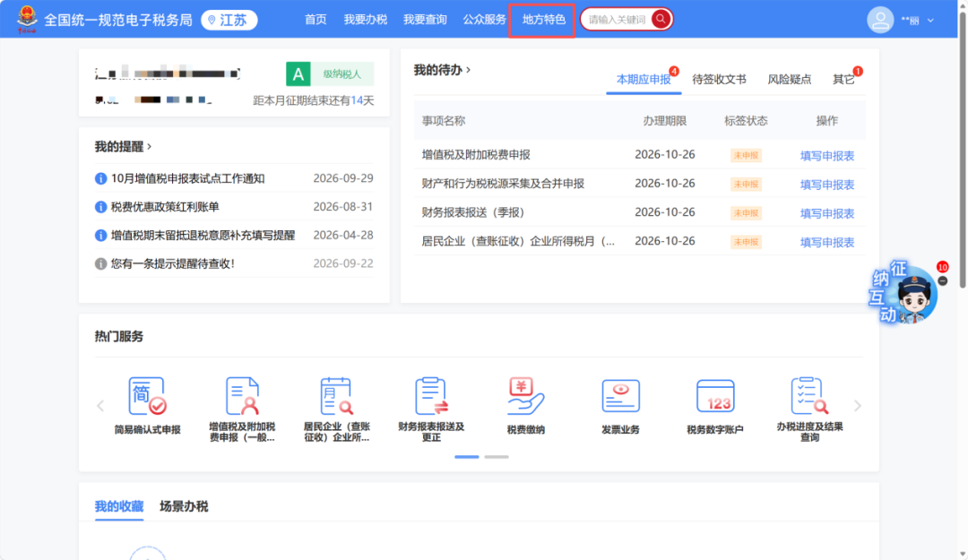Click info icon beside 增值税期末留抵退税意愿补充填写提醒
This screenshot has height=560, width=968.
100,236
